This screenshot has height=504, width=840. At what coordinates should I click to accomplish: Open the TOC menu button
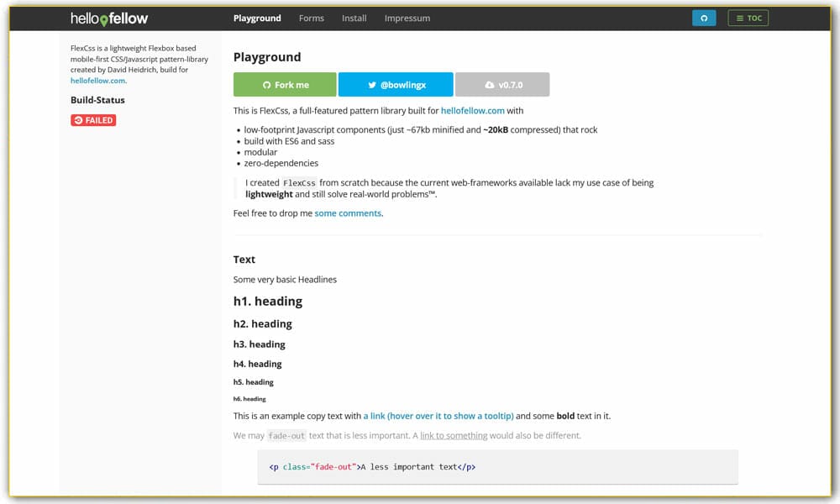point(748,18)
